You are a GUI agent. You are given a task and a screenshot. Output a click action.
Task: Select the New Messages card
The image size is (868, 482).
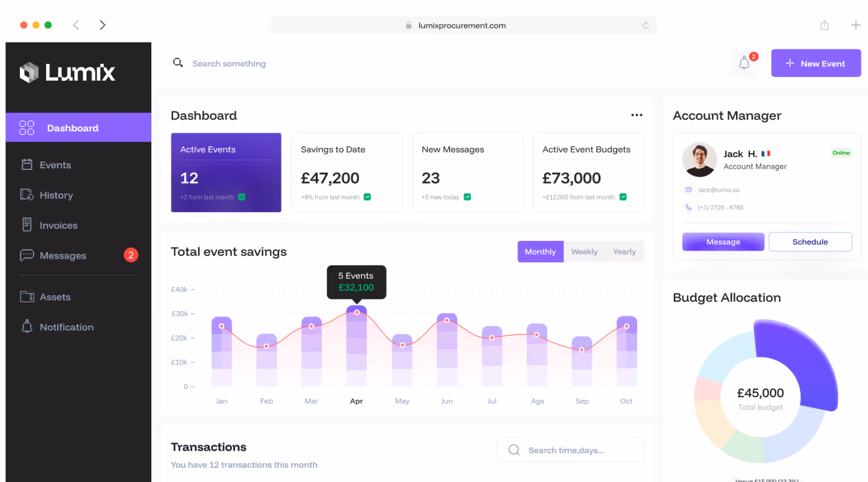pyautogui.click(x=467, y=172)
